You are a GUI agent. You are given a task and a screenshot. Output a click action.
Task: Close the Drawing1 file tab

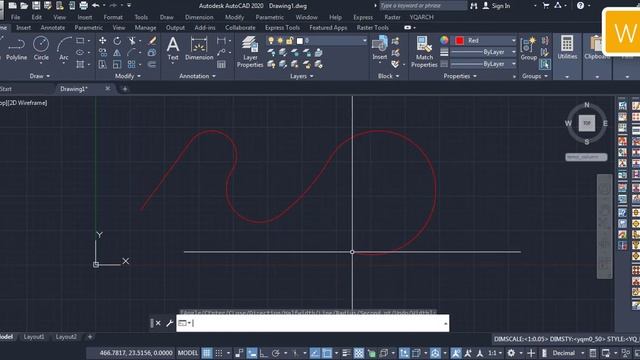[108, 89]
